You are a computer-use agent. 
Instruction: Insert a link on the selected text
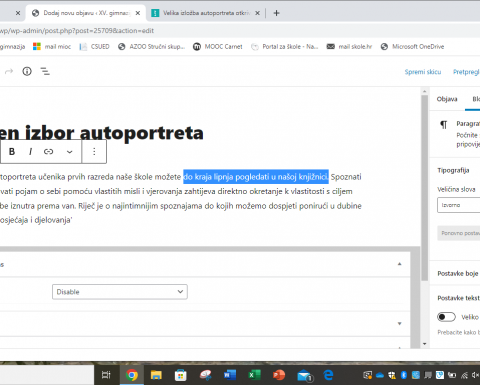point(49,152)
